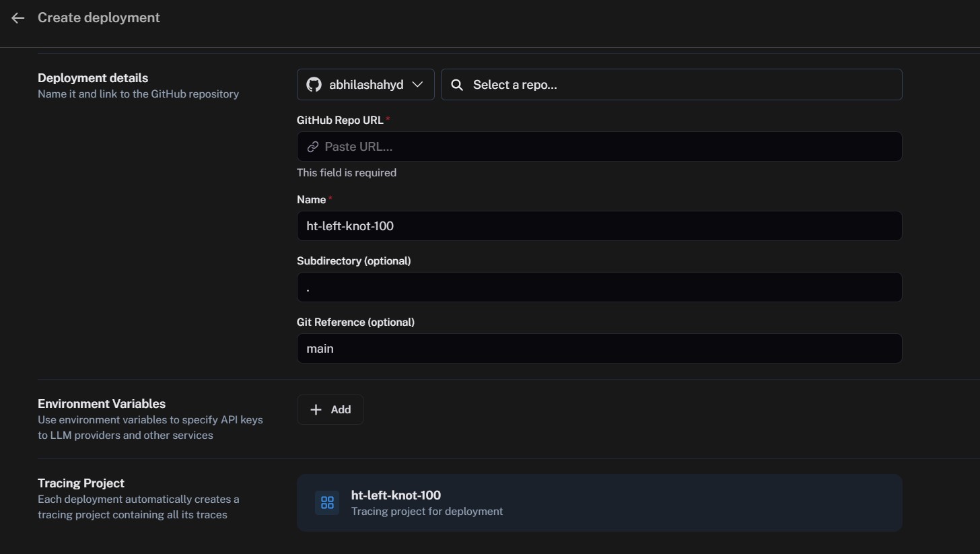Click the link icon in GitHub Repo URL field
980x554 pixels.
(313, 147)
